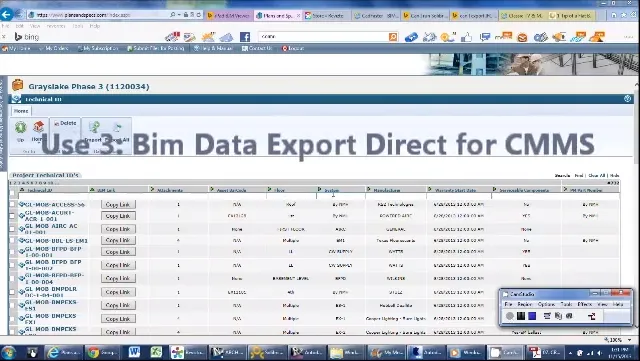Click the Bing logo in the toolbar
Viewport: 640px width, 361px height.
[27, 37]
